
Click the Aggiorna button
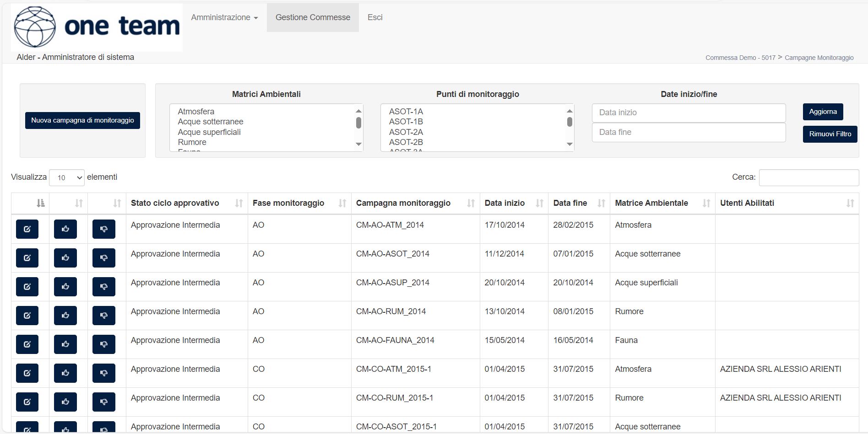pos(823,112)
